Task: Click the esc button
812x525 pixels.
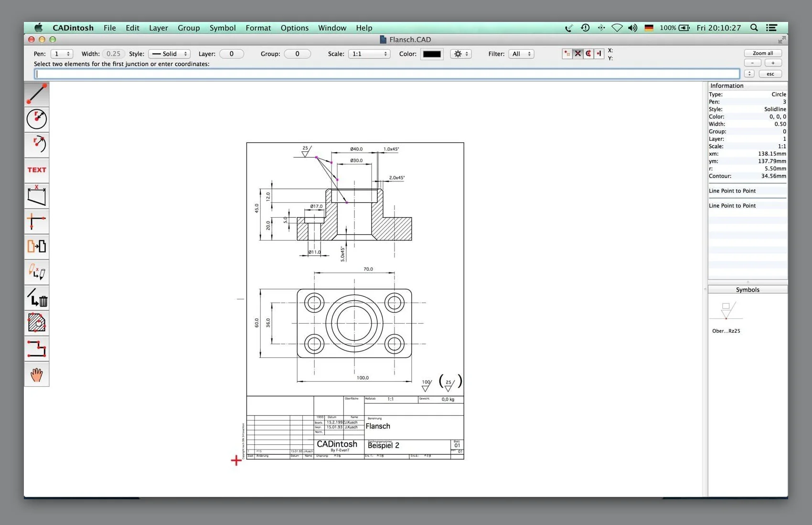Action: 770,73
